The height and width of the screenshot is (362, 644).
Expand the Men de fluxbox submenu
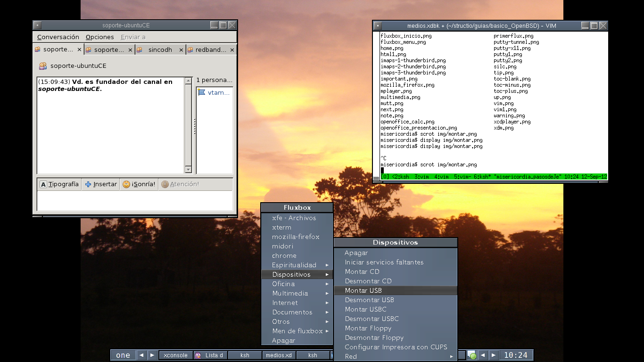[x=297, y=331]
